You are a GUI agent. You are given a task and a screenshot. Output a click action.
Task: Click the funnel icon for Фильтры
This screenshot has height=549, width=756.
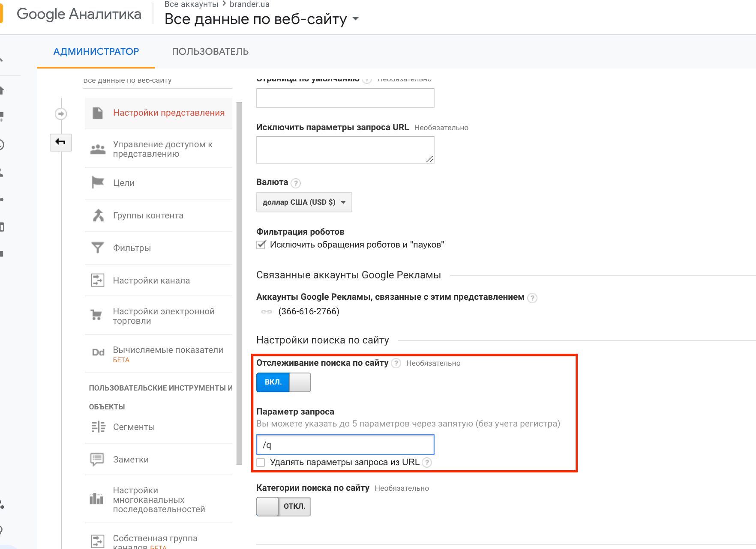pos(98,248)
